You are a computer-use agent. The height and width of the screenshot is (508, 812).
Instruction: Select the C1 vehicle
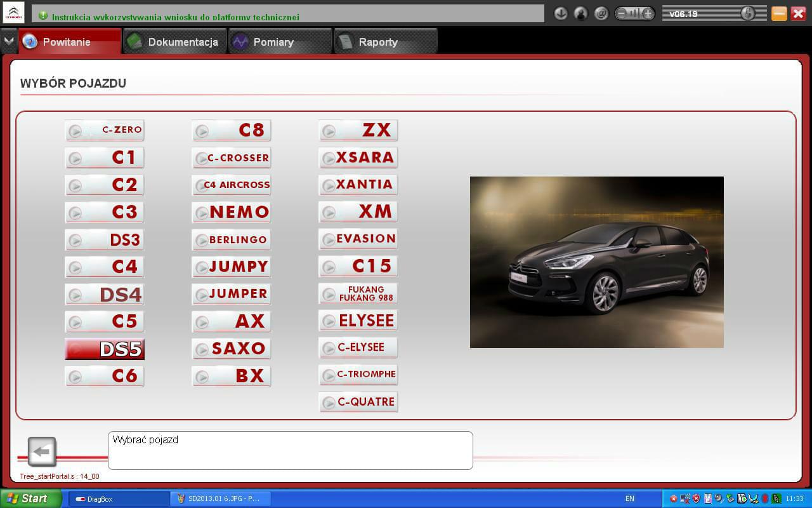coord(105,157)
